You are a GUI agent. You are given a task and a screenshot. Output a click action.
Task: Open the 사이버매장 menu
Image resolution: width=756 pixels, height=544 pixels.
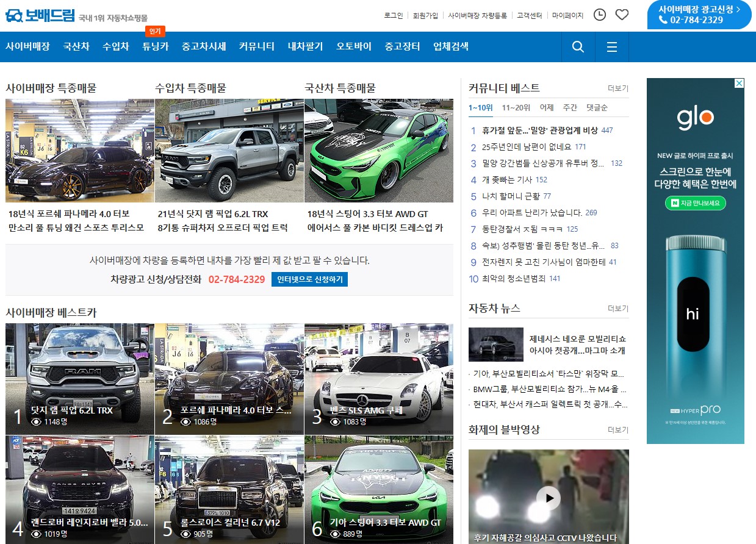[x=27, y=46]
